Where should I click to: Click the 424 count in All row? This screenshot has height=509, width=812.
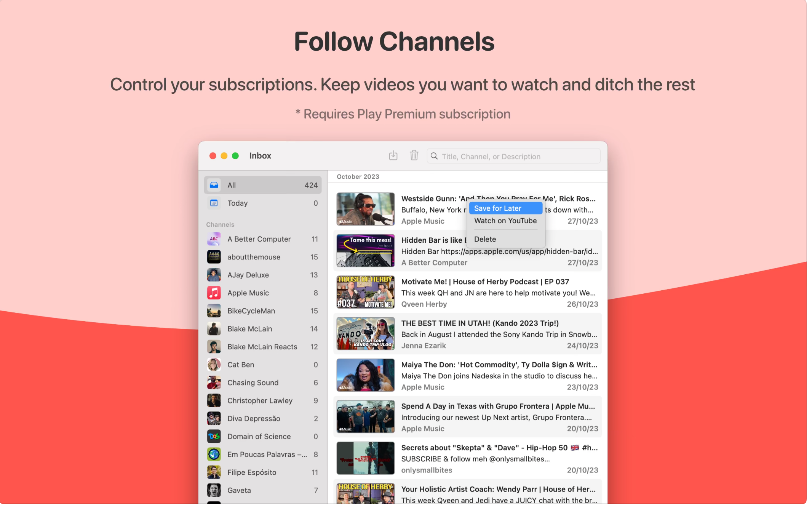pyautogui.click(x=311, y=185)
